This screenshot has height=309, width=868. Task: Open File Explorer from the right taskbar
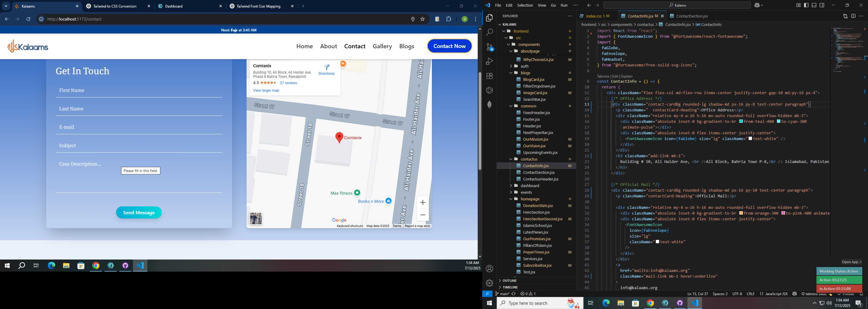click(x=621, y=303)
